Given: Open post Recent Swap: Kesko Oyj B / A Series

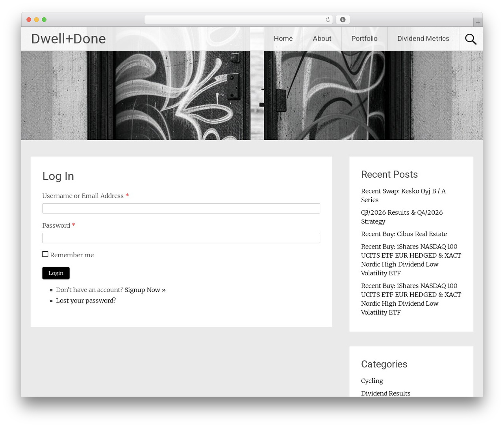Looking at the screenshot, I should tap(403, 195).
